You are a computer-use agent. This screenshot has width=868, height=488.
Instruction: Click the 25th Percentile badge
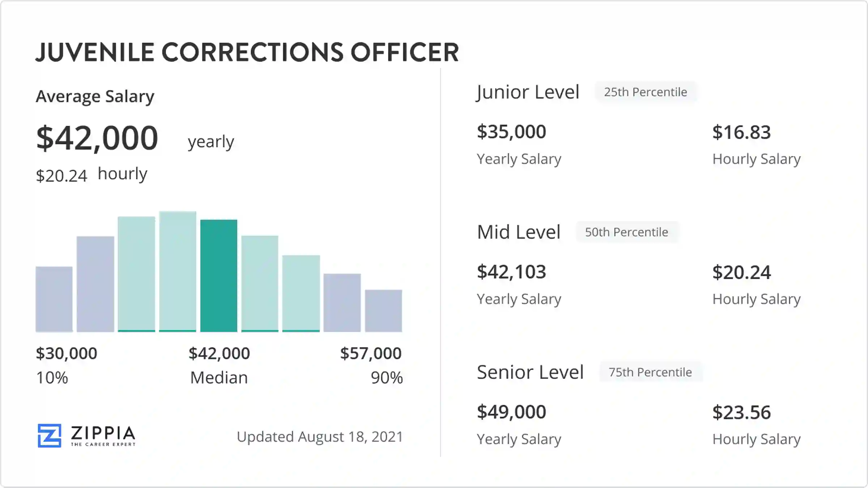pyautogui.click(x=646, y=92)
